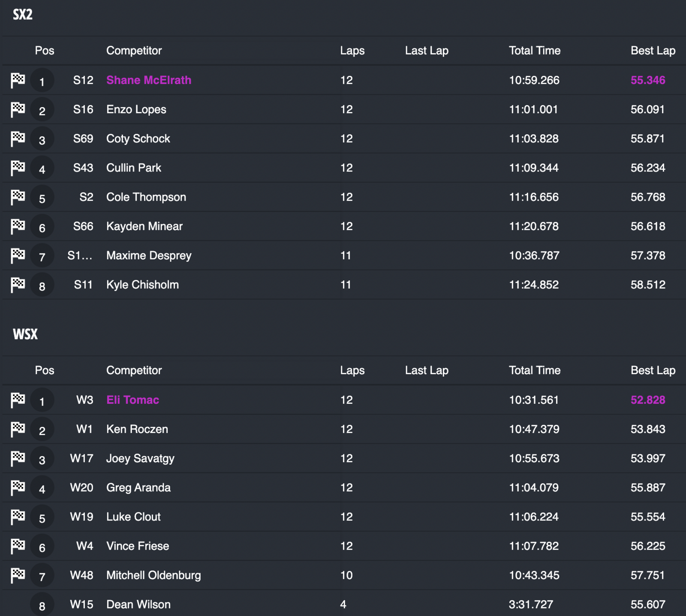Click the SX2 section title
686x616 pixels.
(23, 15)
